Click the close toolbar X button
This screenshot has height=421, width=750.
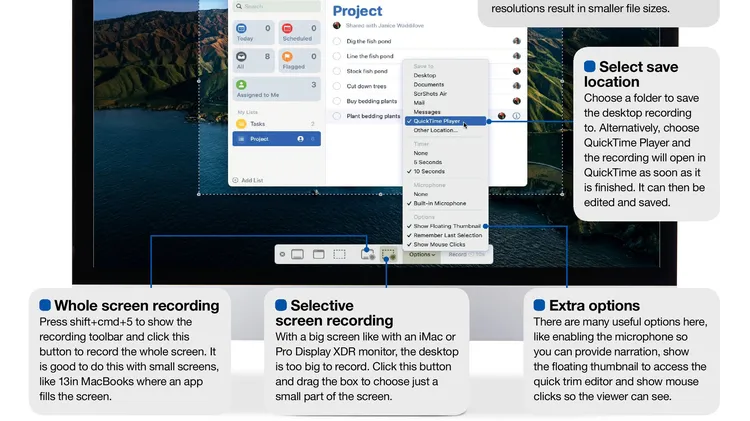point(282,255)
